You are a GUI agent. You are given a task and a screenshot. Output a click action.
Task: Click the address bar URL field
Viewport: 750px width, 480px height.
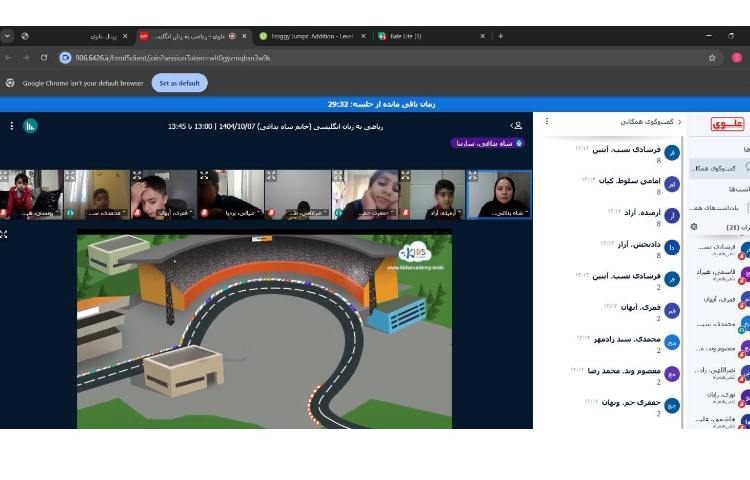(383, 58)
